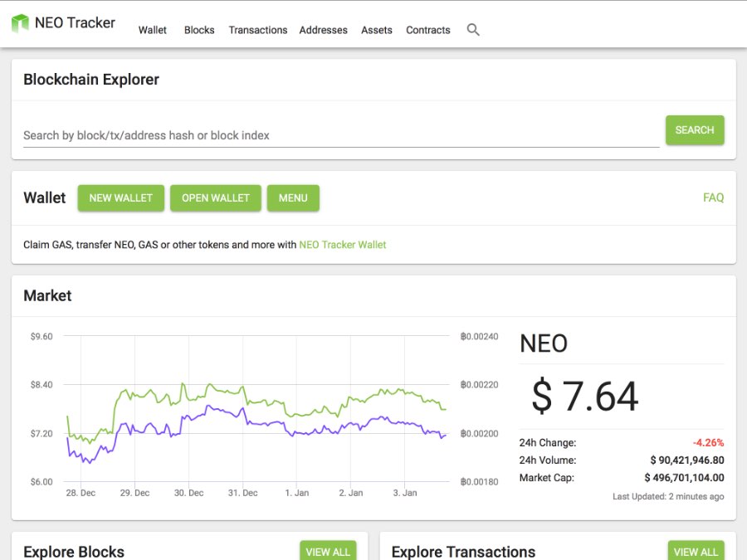Open the Wallet menu item
Viewport: 747px width, 560px height.
[x=153, y=30]
